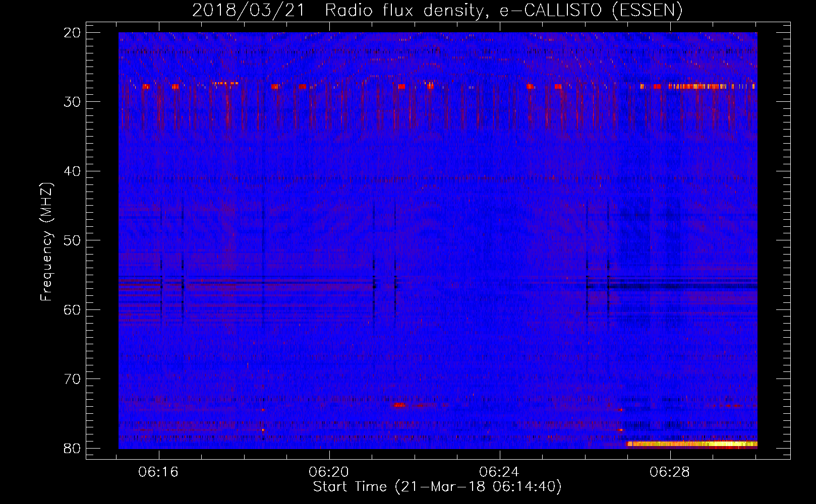This screenshot has height=504, width=816.
Task: Click the 70 frequency tick label
Action: 73,379
